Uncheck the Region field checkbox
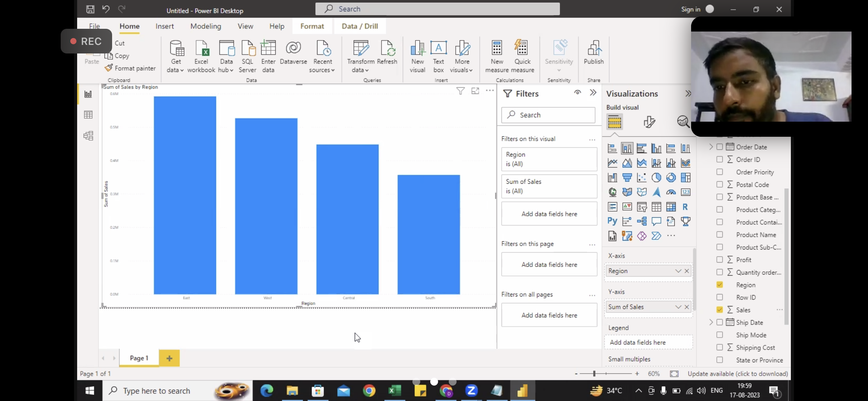This screenshot has height=401, width=868. 720,285
